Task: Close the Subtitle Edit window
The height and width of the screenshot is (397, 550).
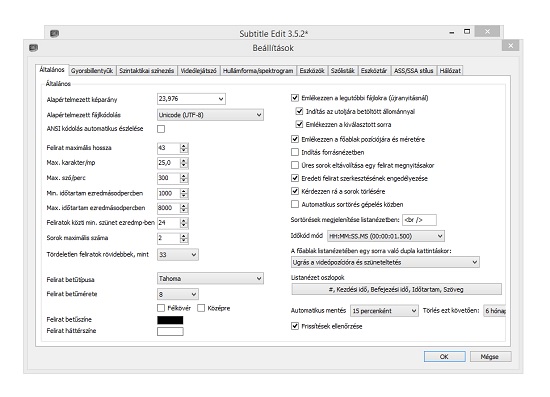Action: point(487,32)
